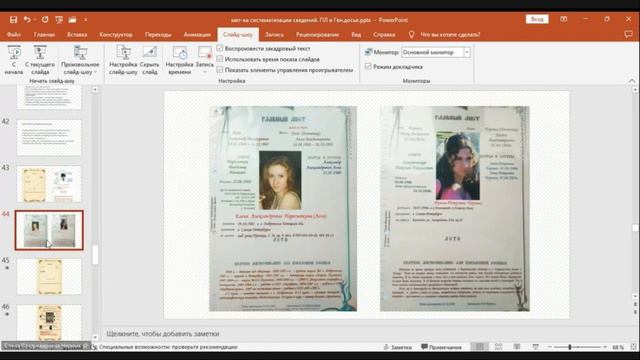640x360 pixels.
Task: Switch to the Анимация tab
Action: point(197,35)
